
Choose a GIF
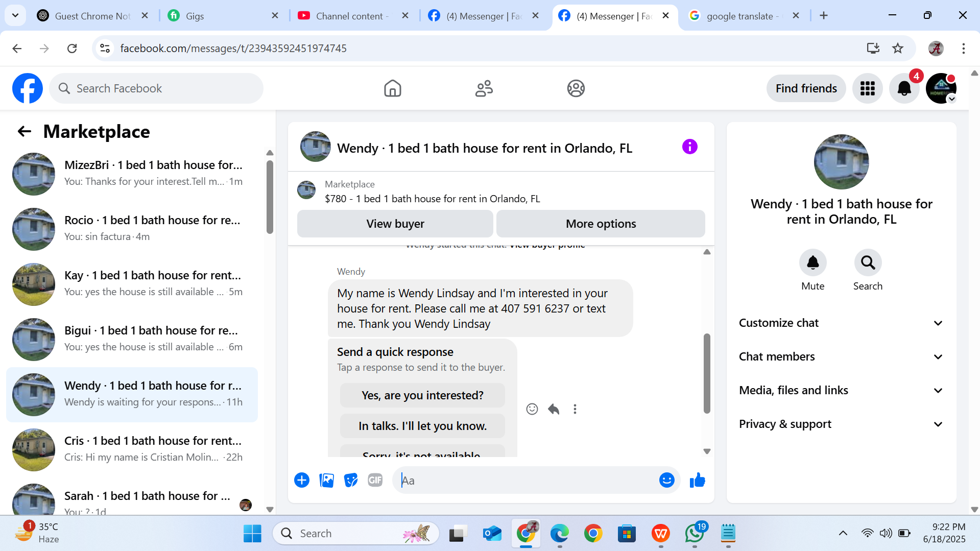(375, 480)
